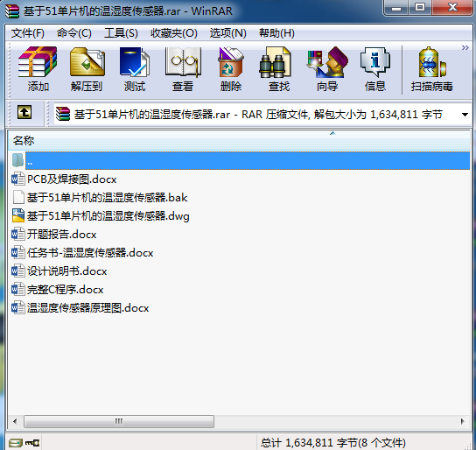Select file 设计说明书.docx
This screenshot has width=476, height=450.
point(66,271)
